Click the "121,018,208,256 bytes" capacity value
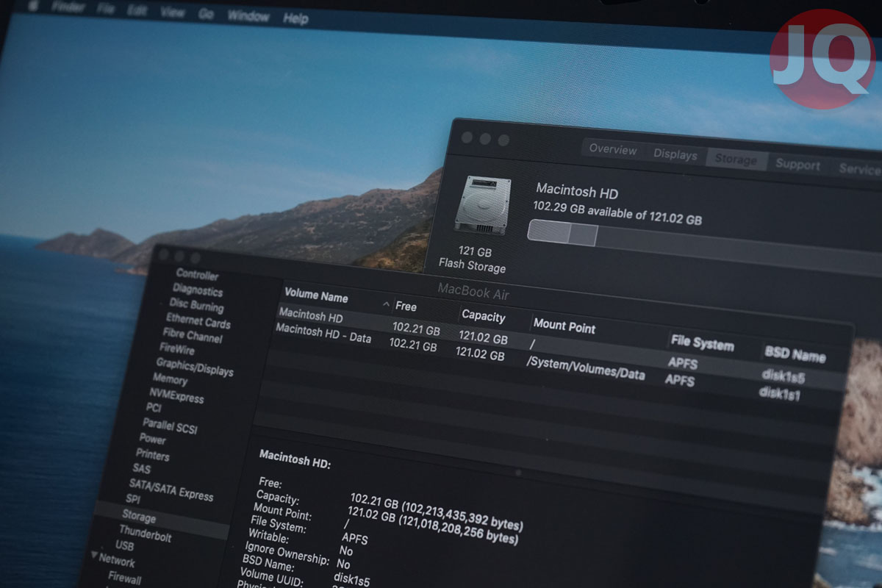882x588 pixels. (x=458, y=531)
